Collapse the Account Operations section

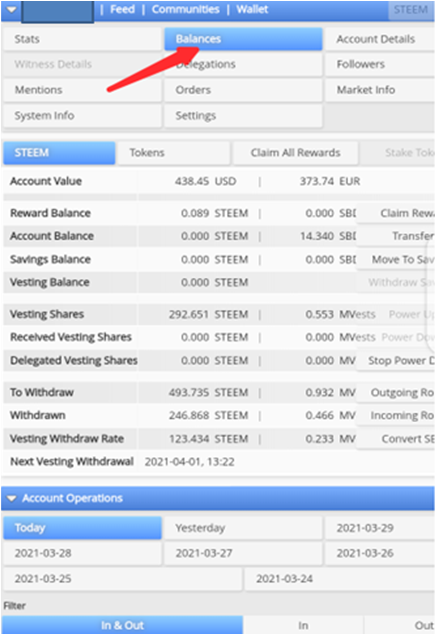pos(11,498)
